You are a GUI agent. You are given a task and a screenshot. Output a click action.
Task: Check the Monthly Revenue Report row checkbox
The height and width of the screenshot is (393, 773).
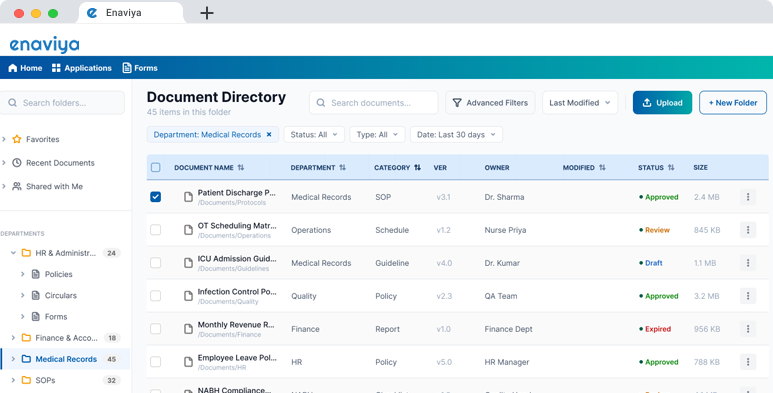tap(156, 329)
